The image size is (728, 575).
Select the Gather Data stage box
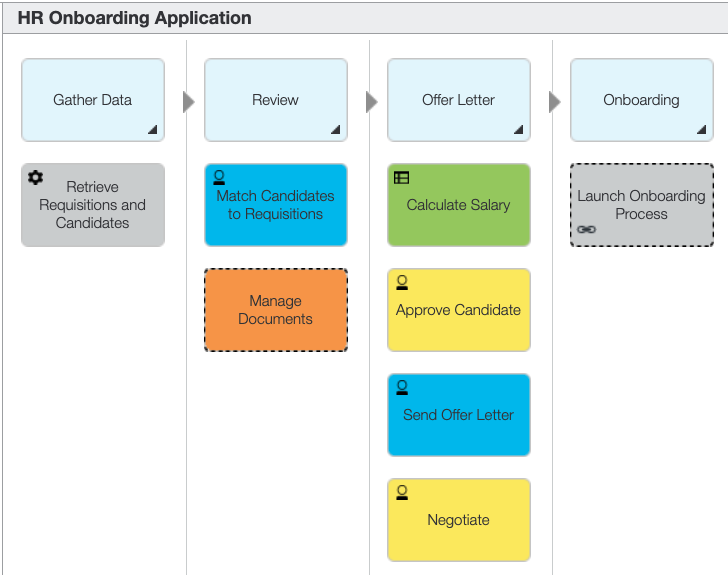click(93, 100)
